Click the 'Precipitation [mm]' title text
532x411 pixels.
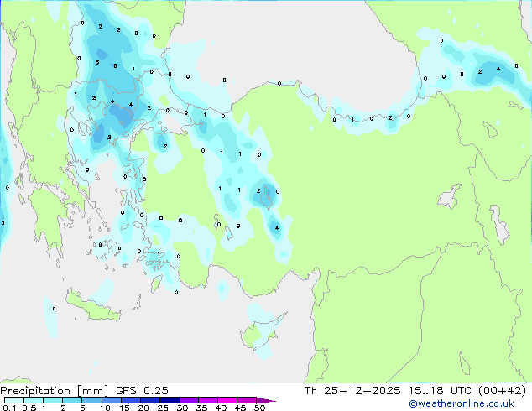click(x=55, y=391)
